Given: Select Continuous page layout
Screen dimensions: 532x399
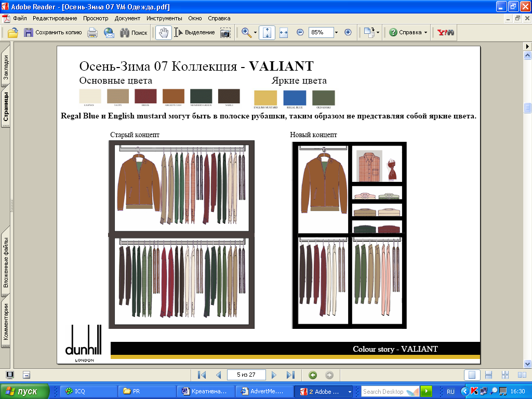Looking at the screenshot, I should pos(488,375).
